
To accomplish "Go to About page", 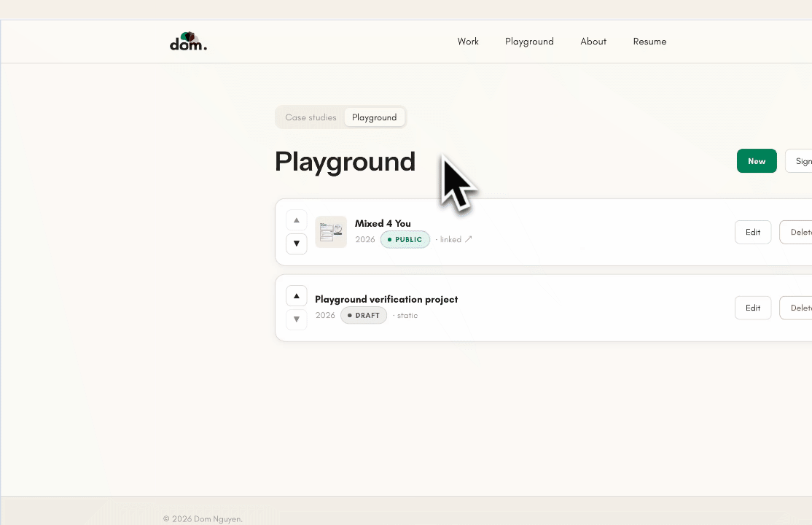I will point(593,42).
